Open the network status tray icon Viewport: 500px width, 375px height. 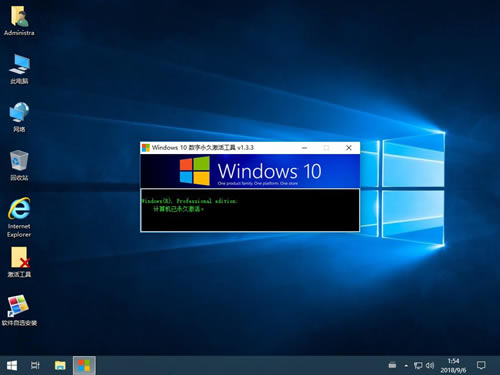(x=418, y=366)
